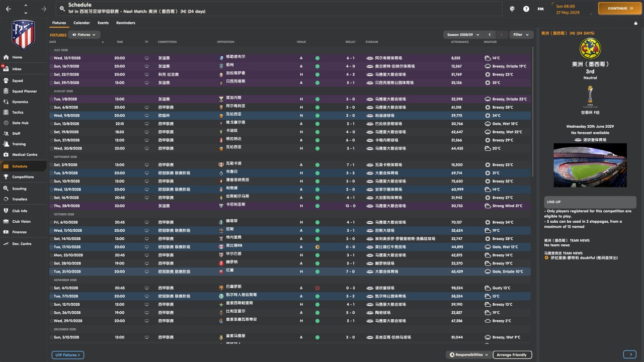This screenshot has width=644, height=362.
Task: Click the search magnifier icon
Action: (62, 9)
